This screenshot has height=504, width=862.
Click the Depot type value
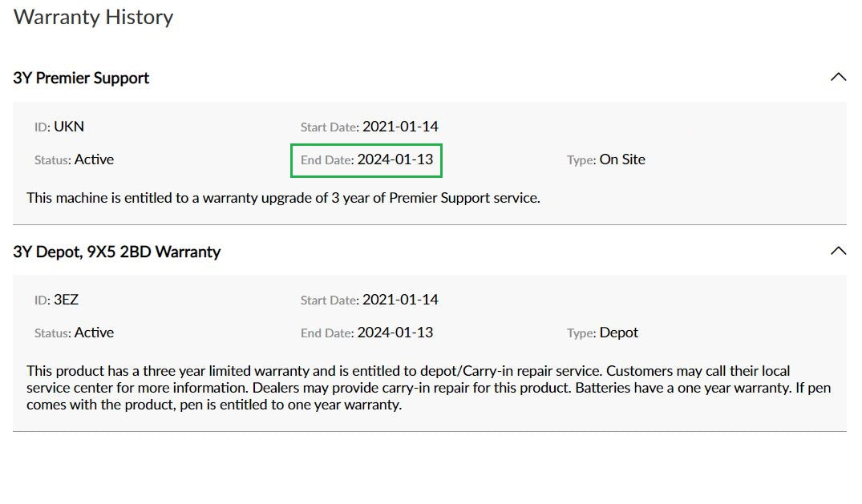[619, 333]
